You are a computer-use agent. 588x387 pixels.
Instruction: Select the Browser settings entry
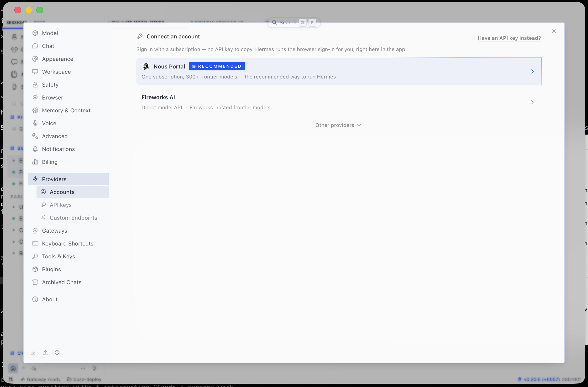click(x=68, y=98)
